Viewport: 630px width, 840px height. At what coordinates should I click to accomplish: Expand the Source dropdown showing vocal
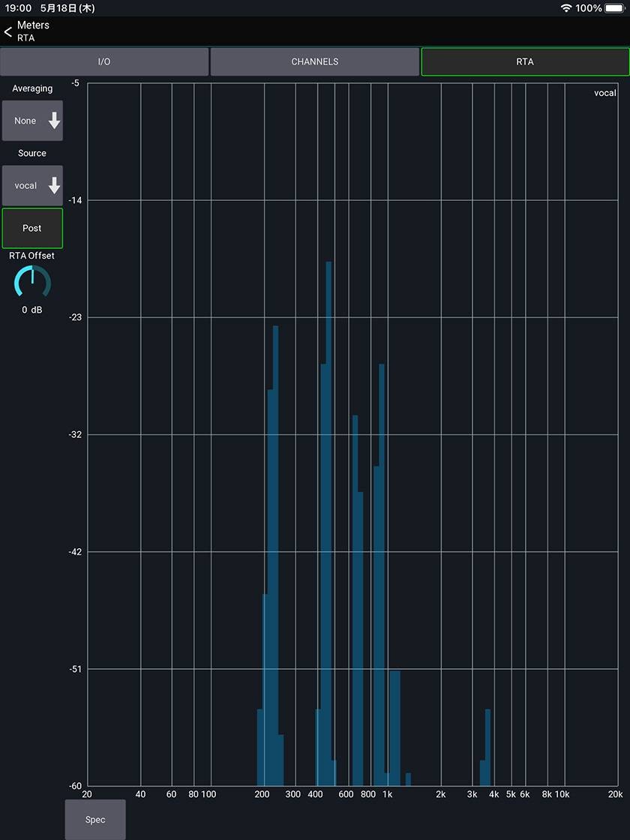tap(32, 185)
